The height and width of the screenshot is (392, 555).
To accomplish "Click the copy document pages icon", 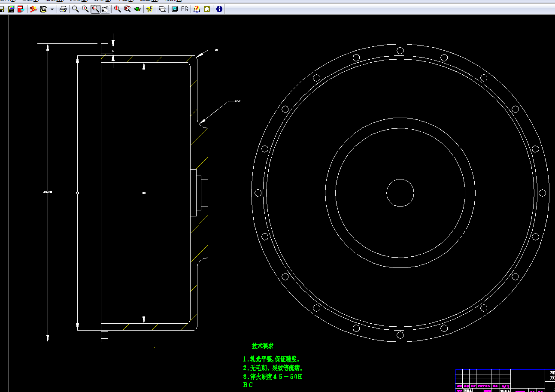I will (43, 9).
